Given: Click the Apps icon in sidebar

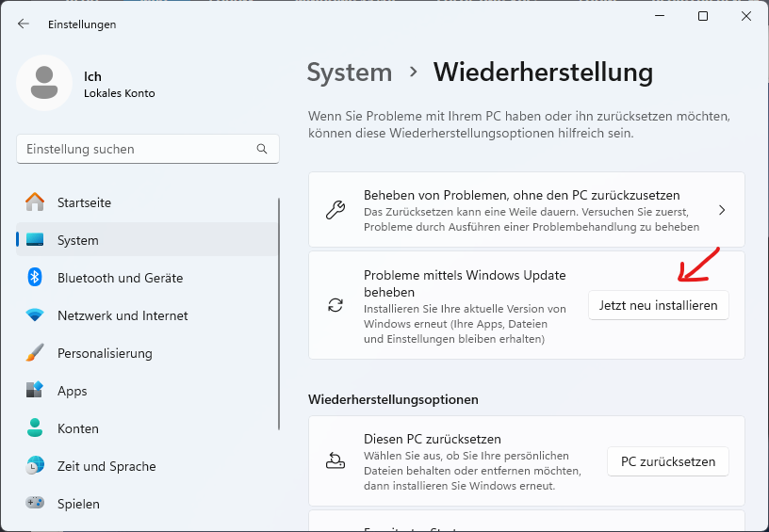Looking at the screenshot, I should [x=35, y=391].
